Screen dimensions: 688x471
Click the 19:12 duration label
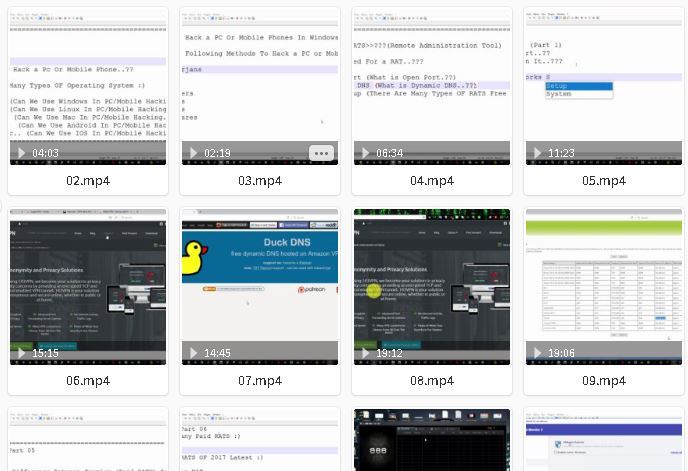(389, 353)
